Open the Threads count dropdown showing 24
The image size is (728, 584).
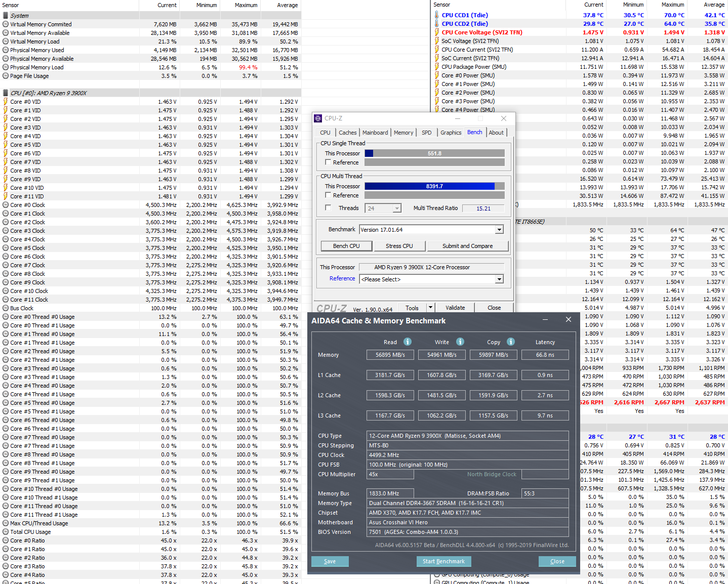pyautogui.click(x=397, y=208)
